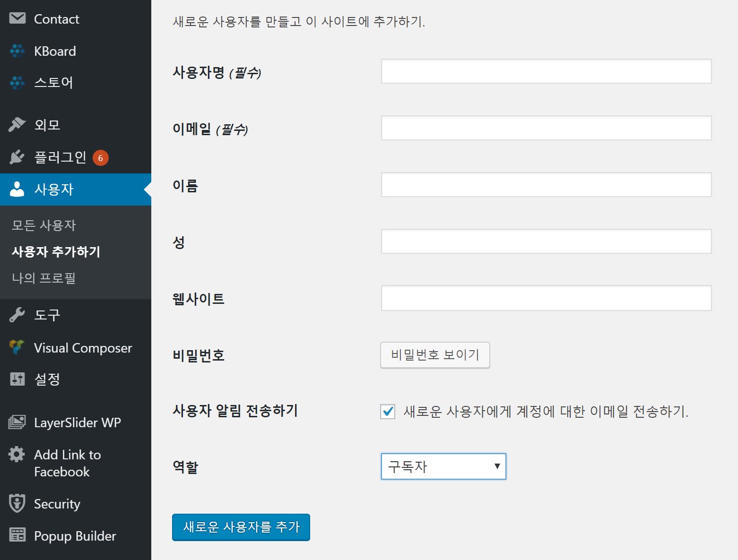Click the 플러그인 plug icon
This screenshot has width=738, height=560.
(17, 157)
